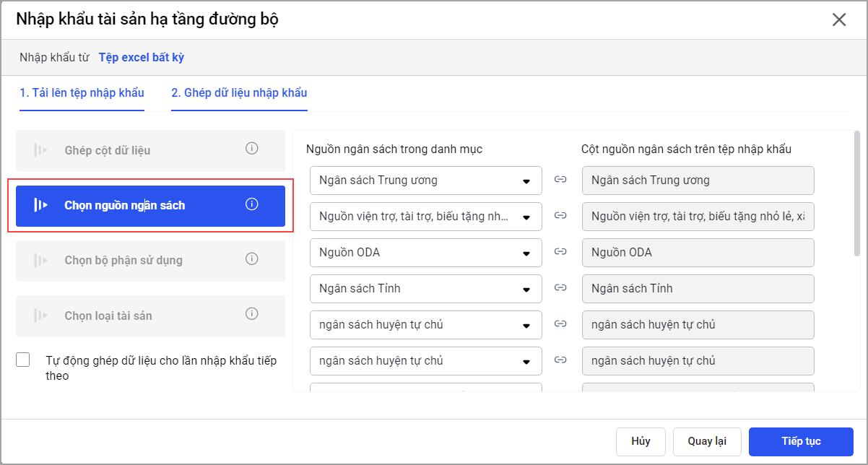Enable Tự động ghép dữ liệu checkbox

pyautogui.click(x=23, y=360)
